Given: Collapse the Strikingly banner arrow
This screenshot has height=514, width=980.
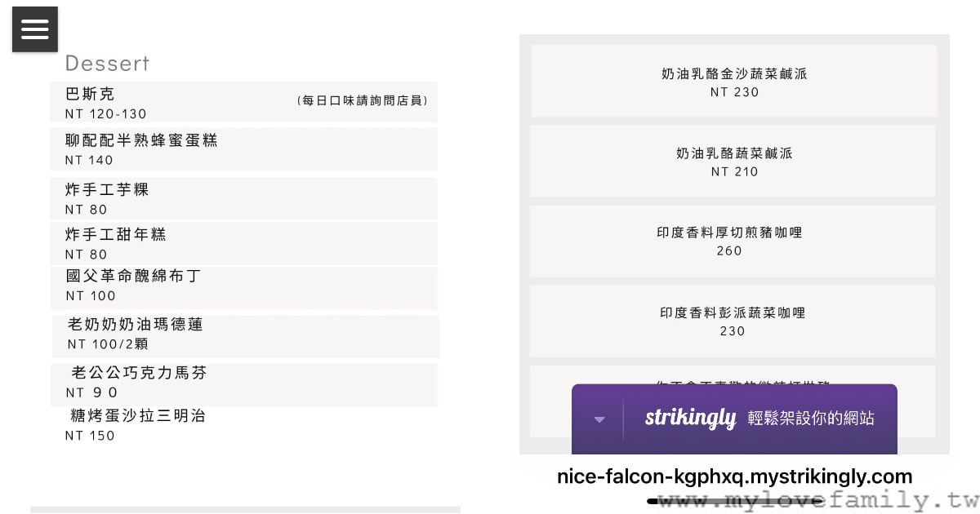Looking at the screenshot, I should (x=599, y=419).
